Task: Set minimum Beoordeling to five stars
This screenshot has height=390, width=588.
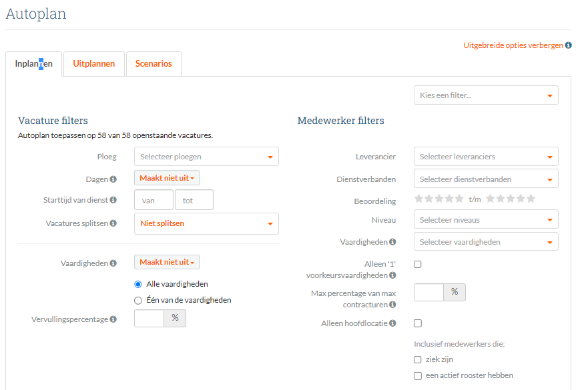Action: [459, 199]
